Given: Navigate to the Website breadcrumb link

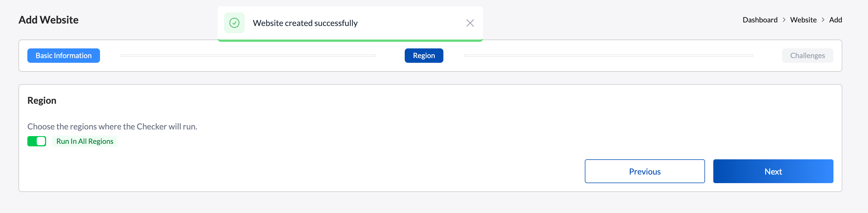Looking at the screenshot, I should (x=803, y=20).
